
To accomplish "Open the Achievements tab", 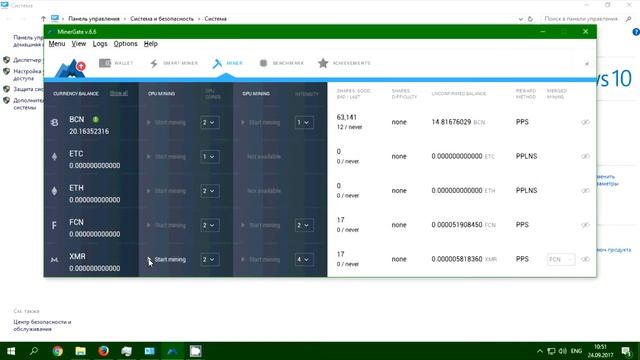I will [344, 63].
